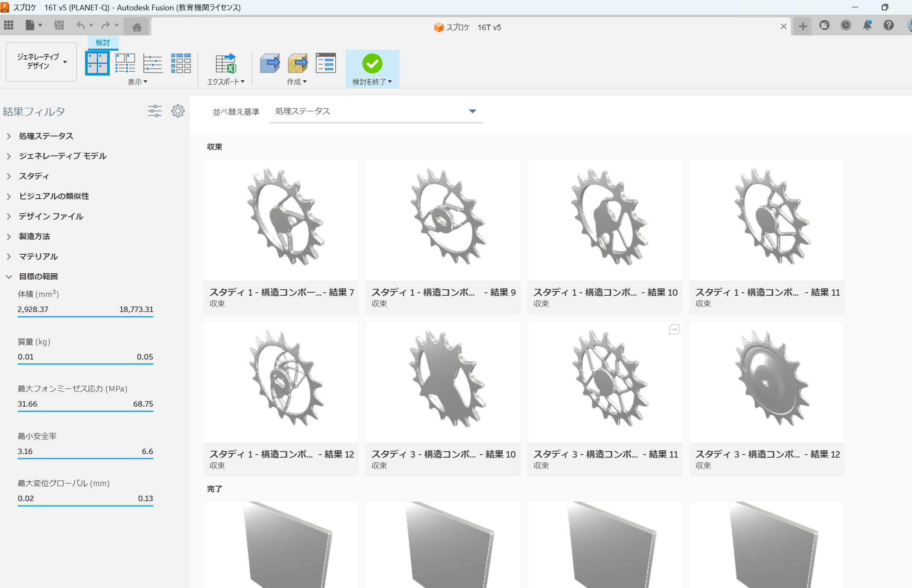912x588 pixels.
Task: Select the table view icon
Action: (x=181, y=63)
